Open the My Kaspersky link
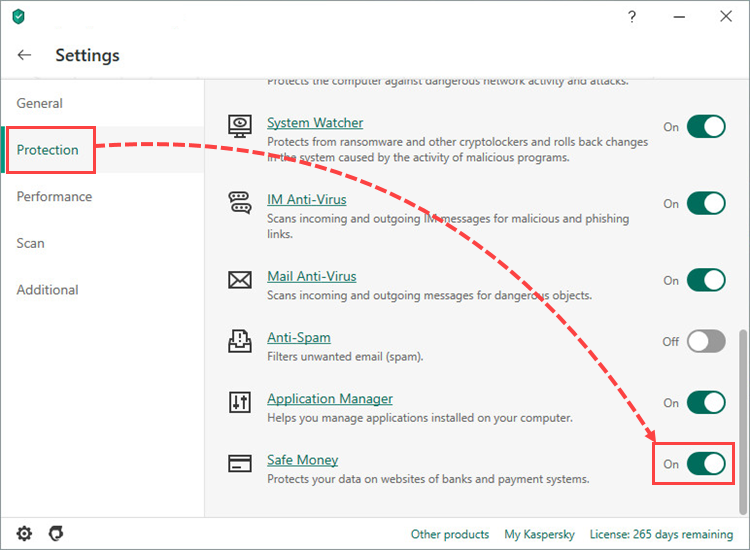This screenshot has width=750, height=550. click(x=539, y=534)
